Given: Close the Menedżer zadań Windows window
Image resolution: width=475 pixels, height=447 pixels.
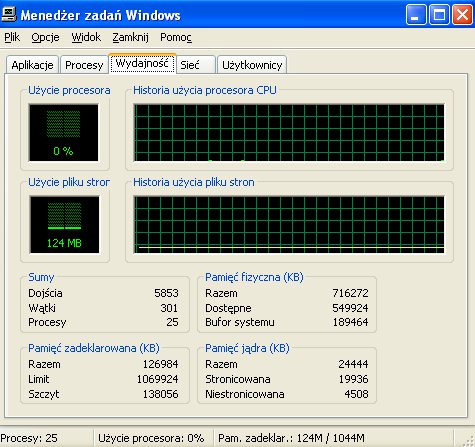Looking at the screenshot, I should tap(462, 15).
